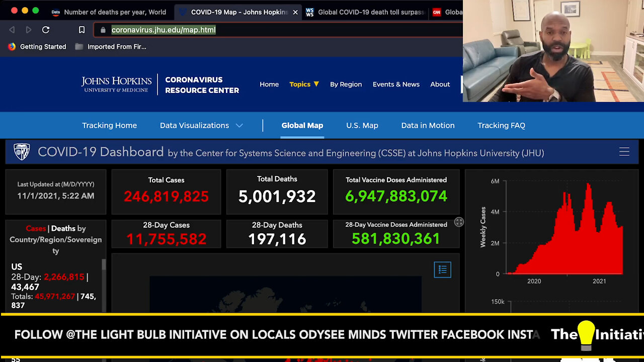This screenshot has width=644, height=362.
Task: Toggle country list to Cases
Action: (x=36, y=228)
